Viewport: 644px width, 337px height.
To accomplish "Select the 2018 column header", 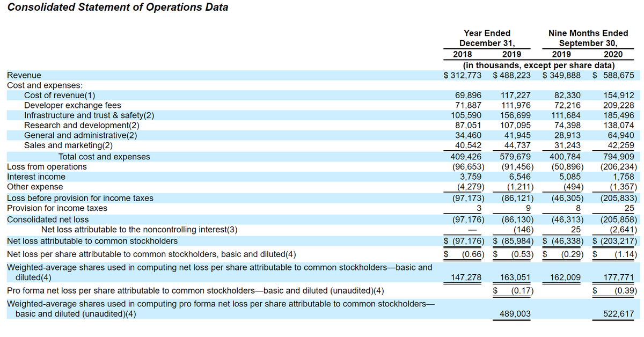I will (463, 54).
